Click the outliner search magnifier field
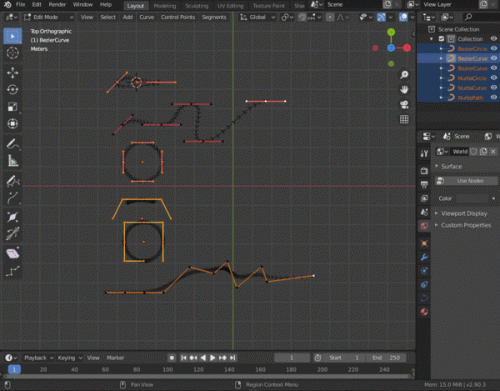The height and width of the screenshot is (391, 500). pyautogui.click(x=480, y=17)
